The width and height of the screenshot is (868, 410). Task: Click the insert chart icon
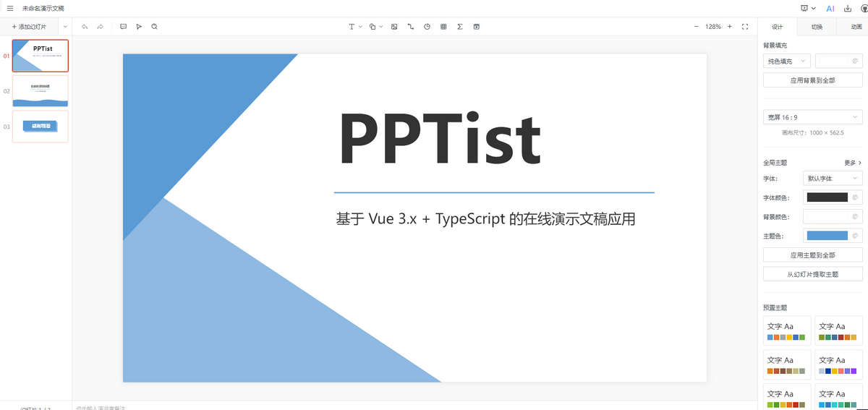[x=427, y=26]
